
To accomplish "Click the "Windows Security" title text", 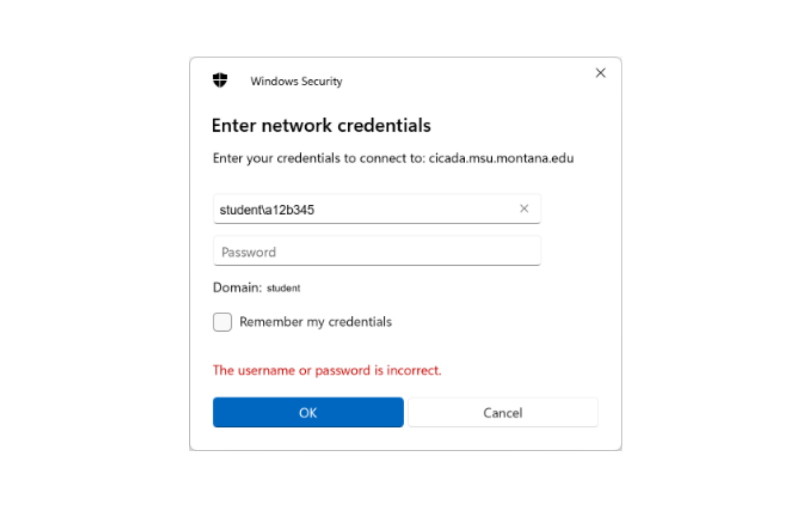I will 296,81.
